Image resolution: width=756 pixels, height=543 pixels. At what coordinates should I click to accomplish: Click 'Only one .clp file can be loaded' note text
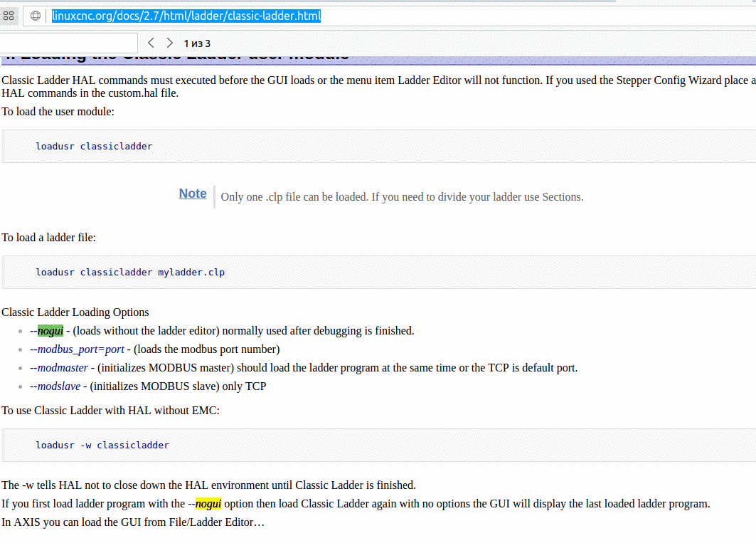pyautogui.click(x=402, y=197)
